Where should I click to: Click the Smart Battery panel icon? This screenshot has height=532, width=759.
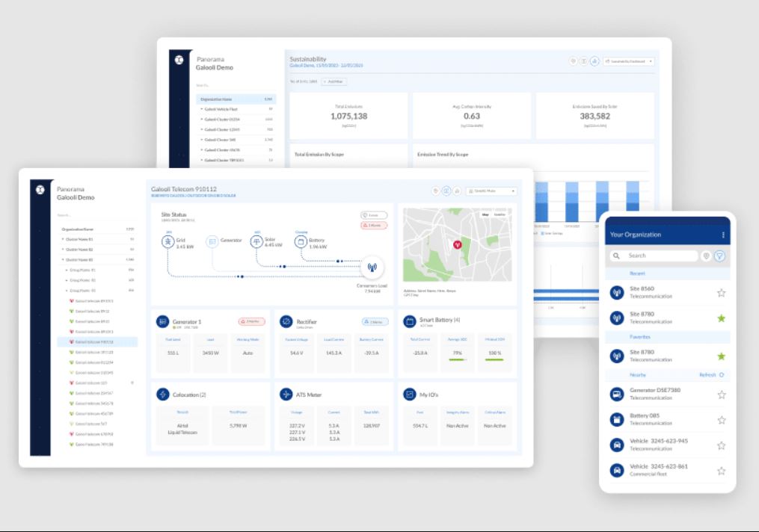pyautogui.click(x=410, y=321)
